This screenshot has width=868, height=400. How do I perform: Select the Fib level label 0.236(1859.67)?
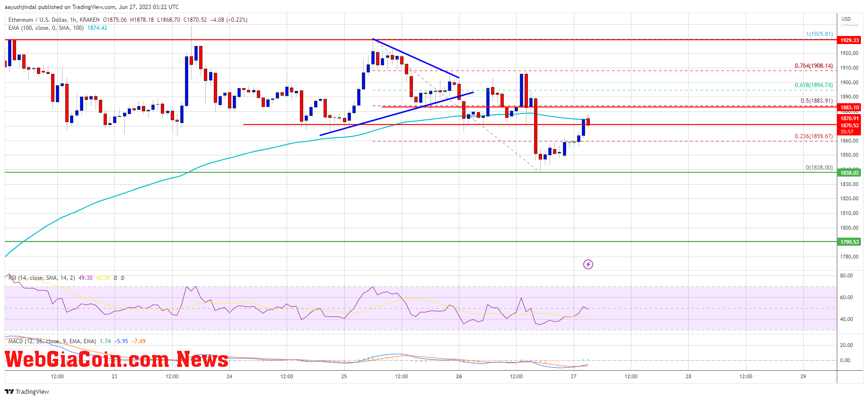814,136
